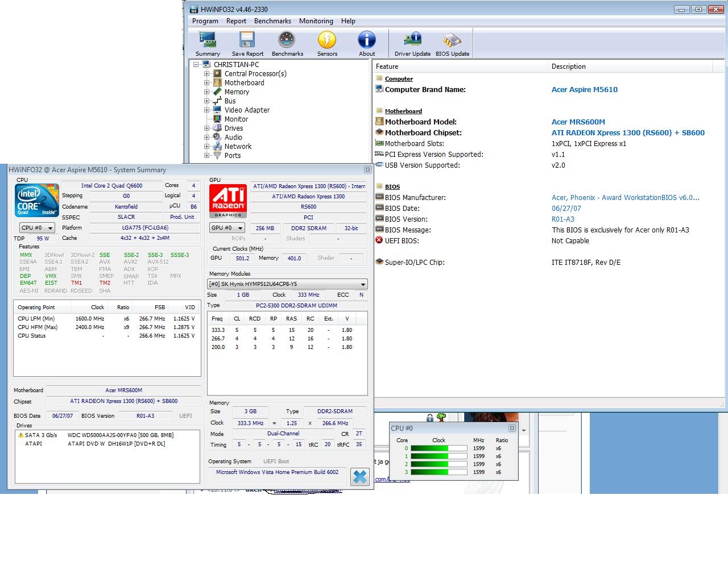Viewport: 728px width, 582px height.
Task: Select the Audio tree node
Action: 233,138
